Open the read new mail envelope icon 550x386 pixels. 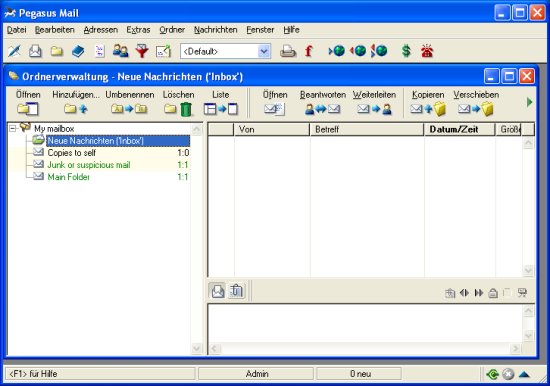[x=35, y=51]
